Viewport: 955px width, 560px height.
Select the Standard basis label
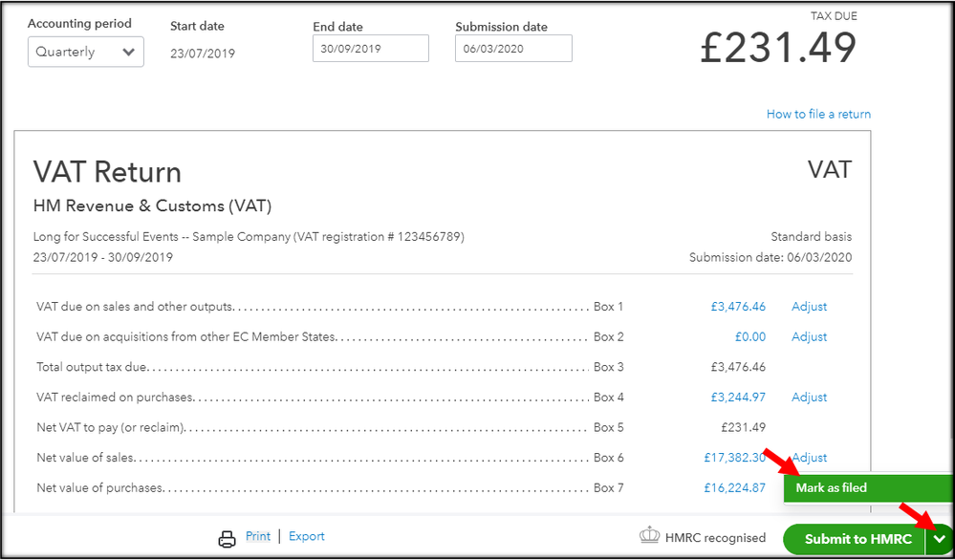pos(812,237)
